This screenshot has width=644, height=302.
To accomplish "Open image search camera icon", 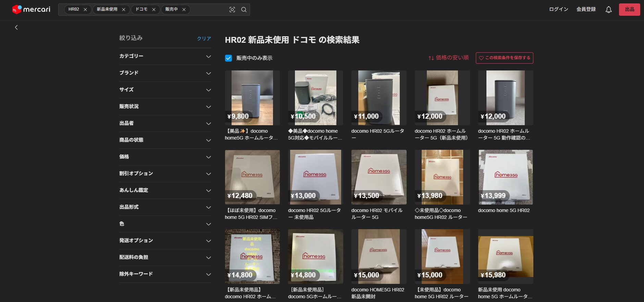I will click(x=232, y=10).
